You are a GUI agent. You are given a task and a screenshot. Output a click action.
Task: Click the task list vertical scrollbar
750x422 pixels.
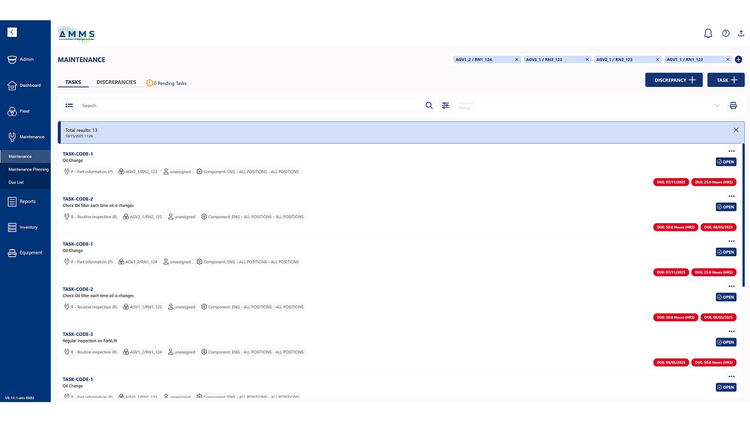coord(743,215)
